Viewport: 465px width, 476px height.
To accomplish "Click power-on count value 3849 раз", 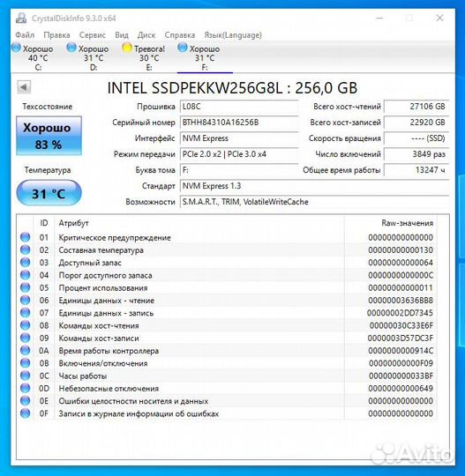I will click(416, 154).
